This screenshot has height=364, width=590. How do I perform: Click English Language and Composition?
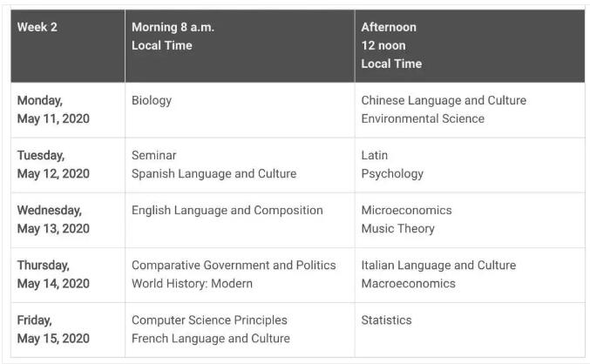(x=227, y=210)
